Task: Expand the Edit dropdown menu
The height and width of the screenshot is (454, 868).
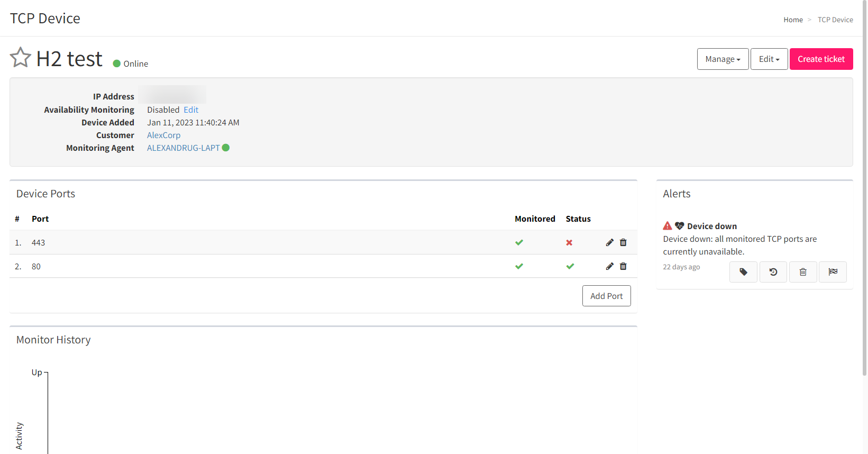Action: [769, 59]
